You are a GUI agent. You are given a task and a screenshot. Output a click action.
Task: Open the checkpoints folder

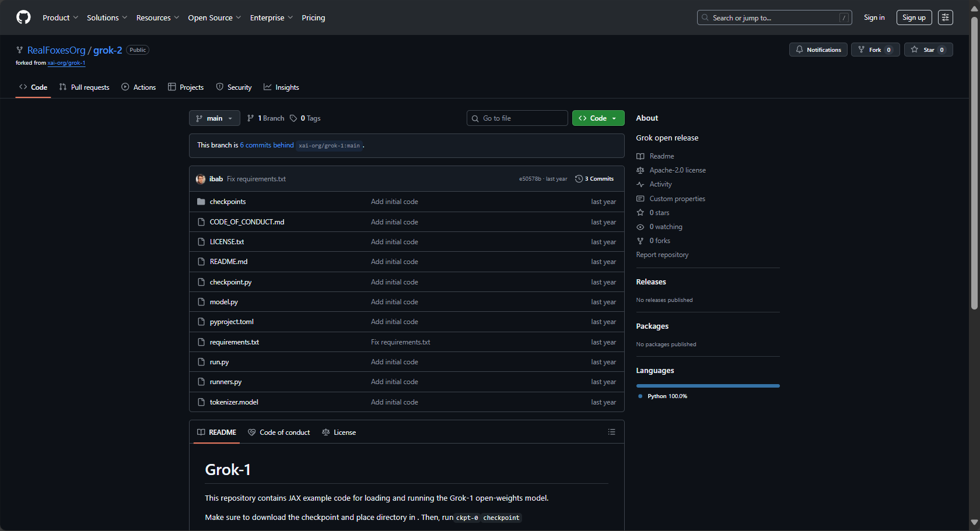(x=228, y=202)
